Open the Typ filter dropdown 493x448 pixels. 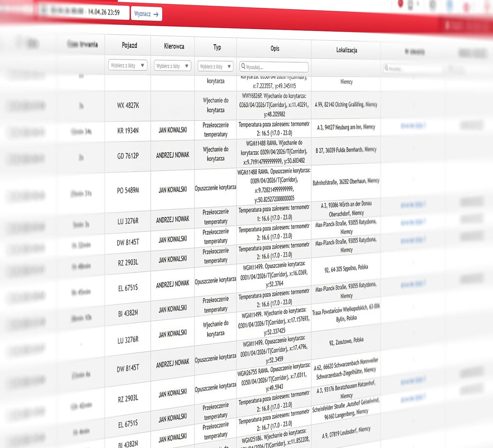(x=216, y=66)
